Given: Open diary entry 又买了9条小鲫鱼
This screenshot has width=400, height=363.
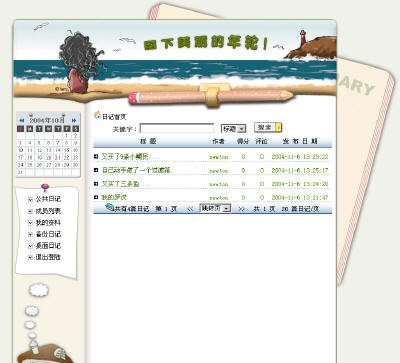Looking at the screenshot, I should 126,156.
